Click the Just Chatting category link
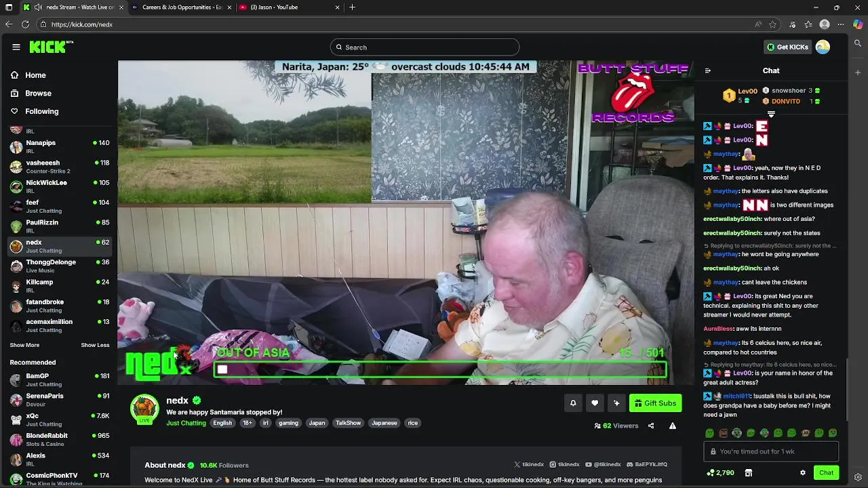Image resolution: width=868 pixels, height=488 pixels. tap(186, 423)
